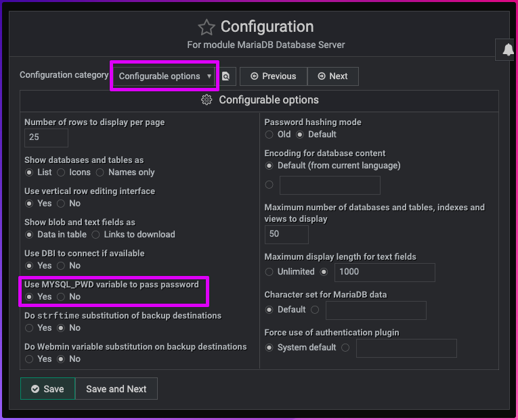Select Icons for showing databases and tables

point(62,172)
